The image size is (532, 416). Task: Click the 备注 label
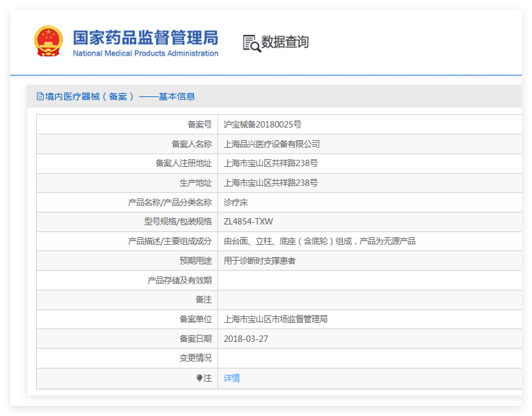tap(204, 299)
